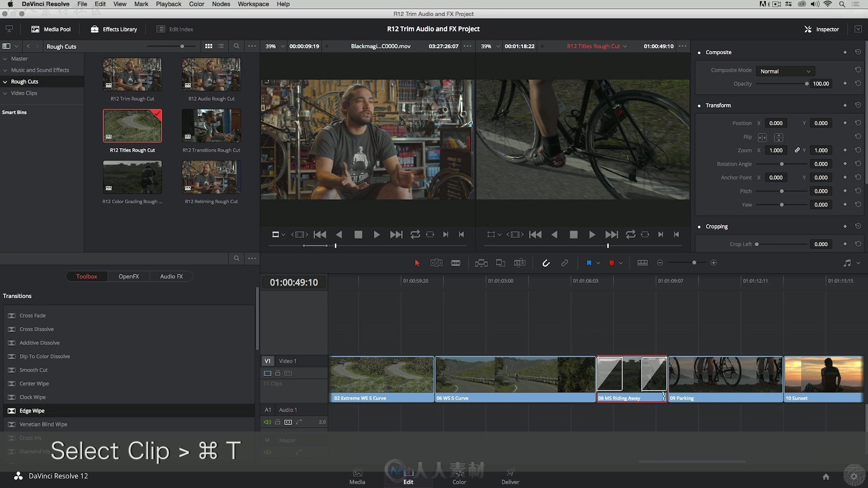Switch media pool to thumbnail view
This screenshot has width=868, height=488.
tap(208, 46)
